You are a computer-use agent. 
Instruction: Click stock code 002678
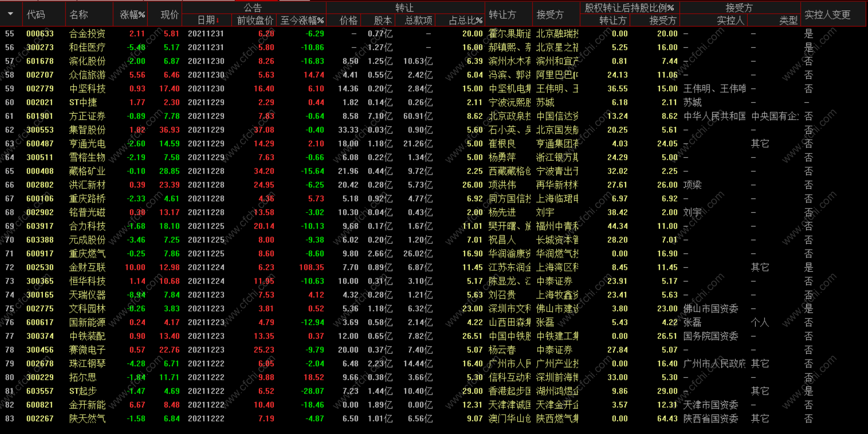pyautogui.click(x=40, y=363)
